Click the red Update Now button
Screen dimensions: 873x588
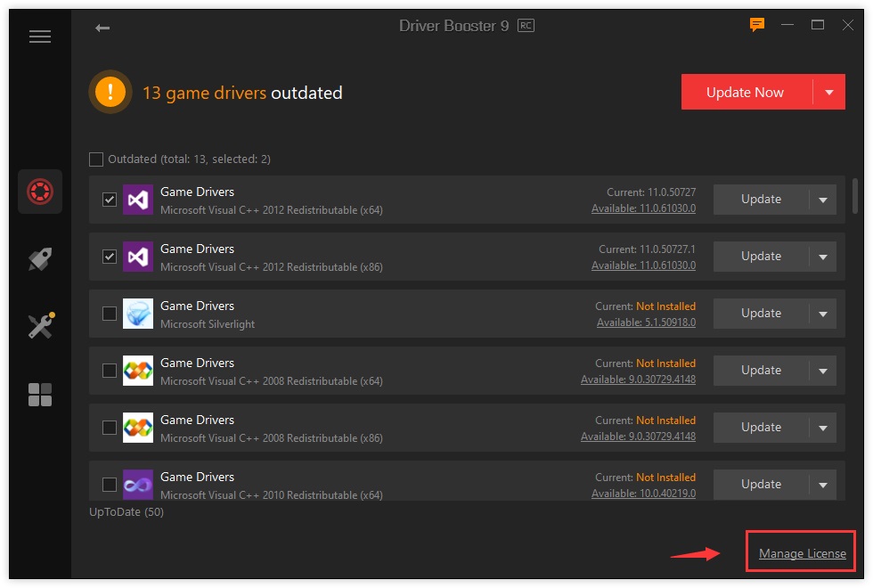(747, 92)
